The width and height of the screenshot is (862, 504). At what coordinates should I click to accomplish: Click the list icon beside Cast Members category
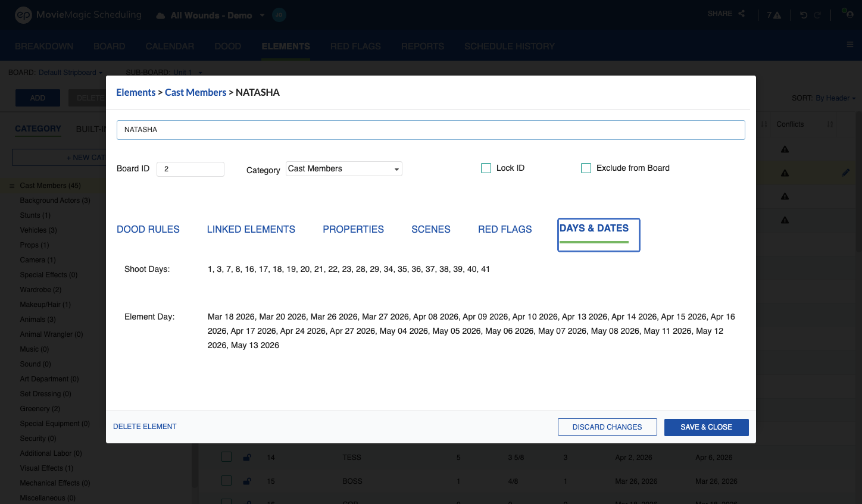(12, 186)
